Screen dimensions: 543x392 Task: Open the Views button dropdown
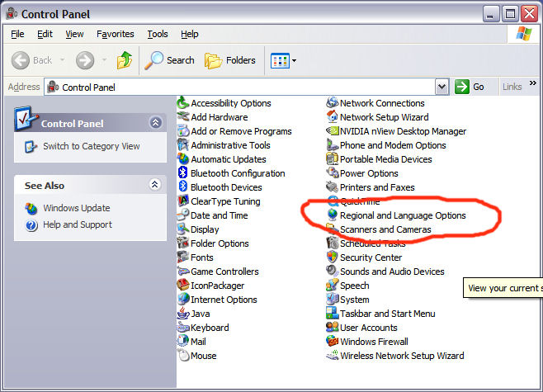[294, 60]
